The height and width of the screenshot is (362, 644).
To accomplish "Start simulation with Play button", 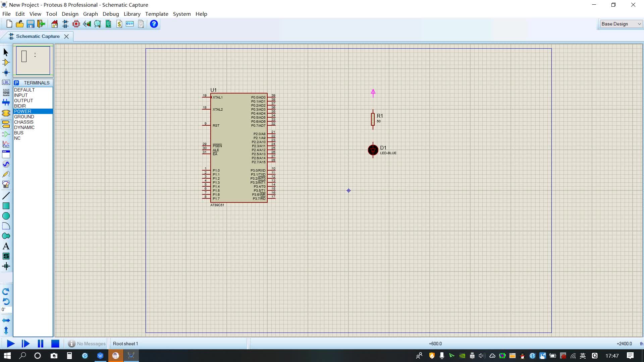I will [10, 344].
